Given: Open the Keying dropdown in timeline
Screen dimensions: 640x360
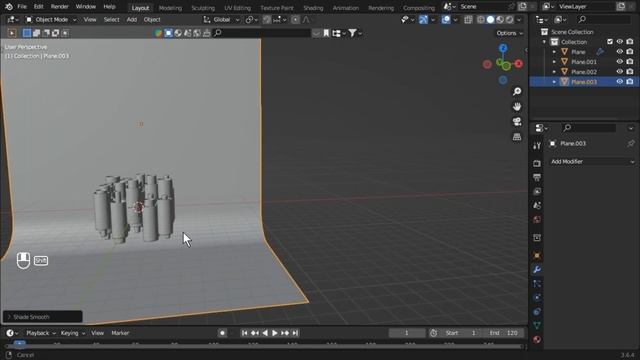Looking at the screenshot, I should coord(73,333).
